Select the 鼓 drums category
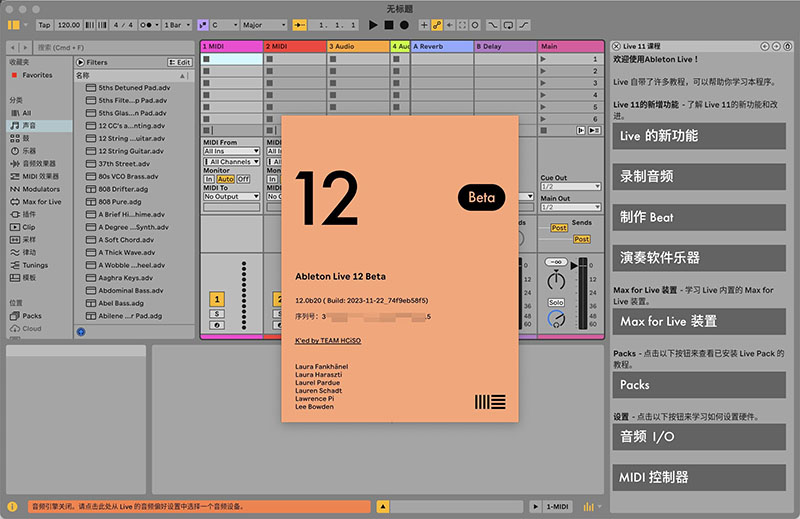Image resolution: width=800 pixels, height=519 pixels. 26,138
